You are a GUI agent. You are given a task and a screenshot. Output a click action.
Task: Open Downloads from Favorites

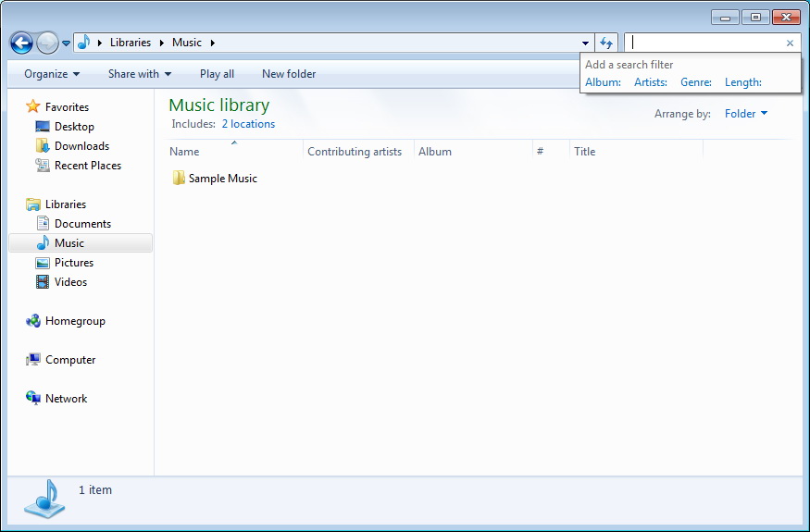tap(81, 145)
